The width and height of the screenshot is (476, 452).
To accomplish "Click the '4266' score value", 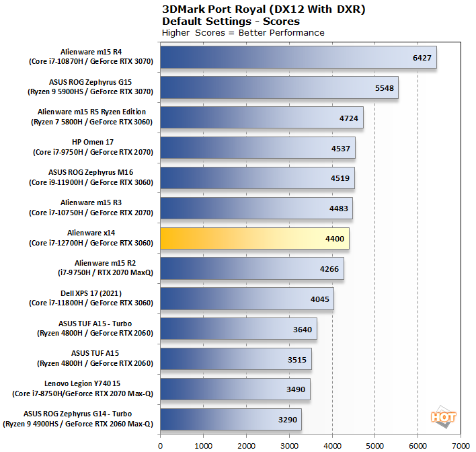I will 329,269.
